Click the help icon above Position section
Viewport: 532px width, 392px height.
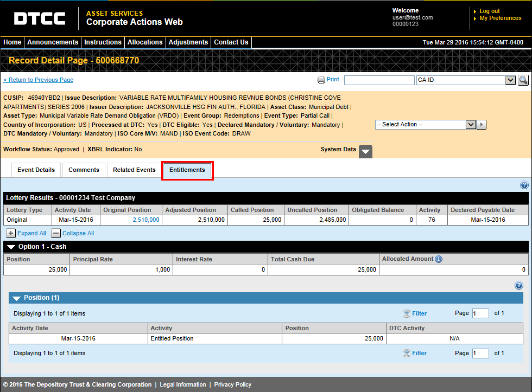click(519, 285)
